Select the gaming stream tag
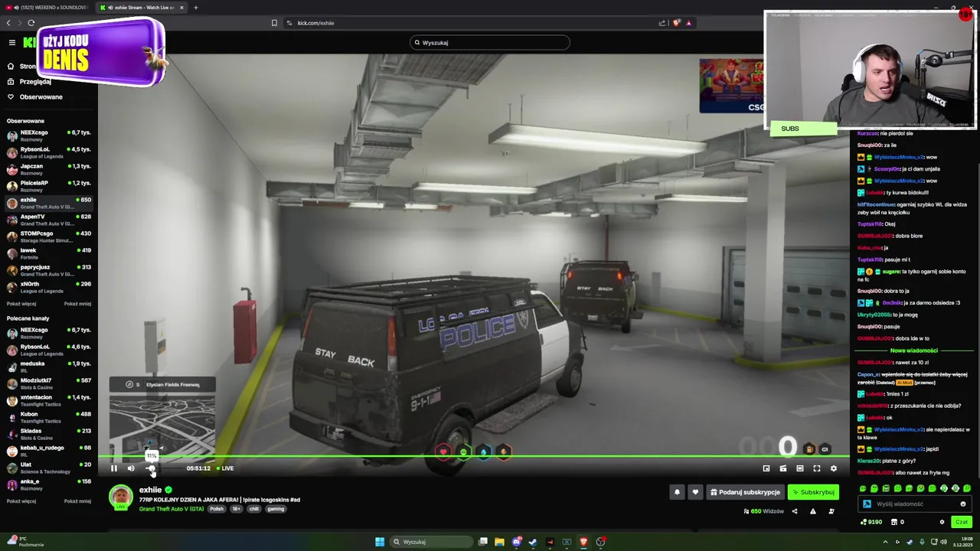 [276, 509]
